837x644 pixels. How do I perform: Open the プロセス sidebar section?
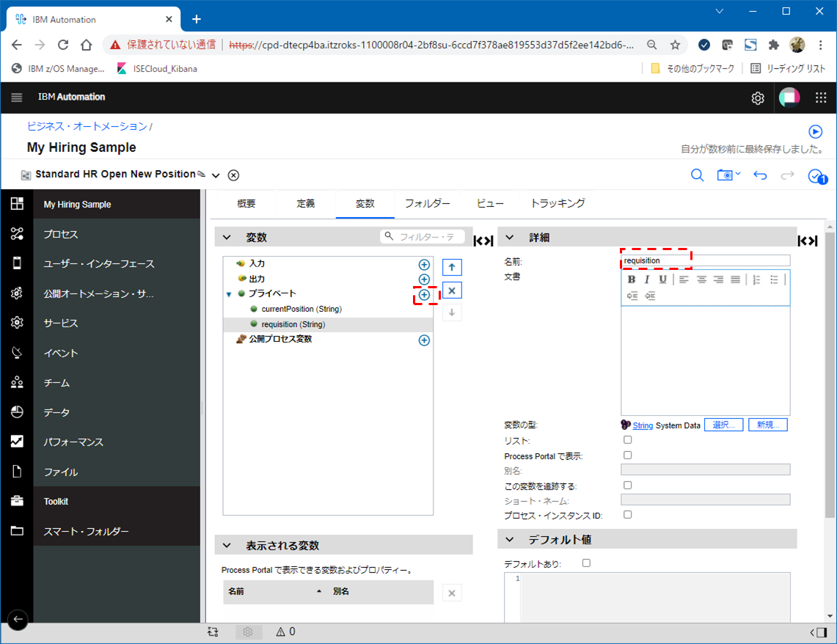117,234
